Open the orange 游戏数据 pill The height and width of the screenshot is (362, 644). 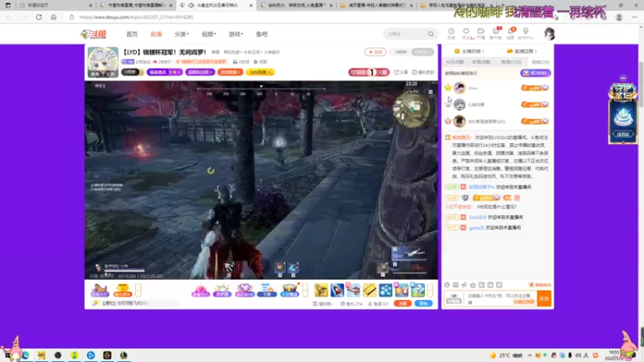tap(230, 72)
